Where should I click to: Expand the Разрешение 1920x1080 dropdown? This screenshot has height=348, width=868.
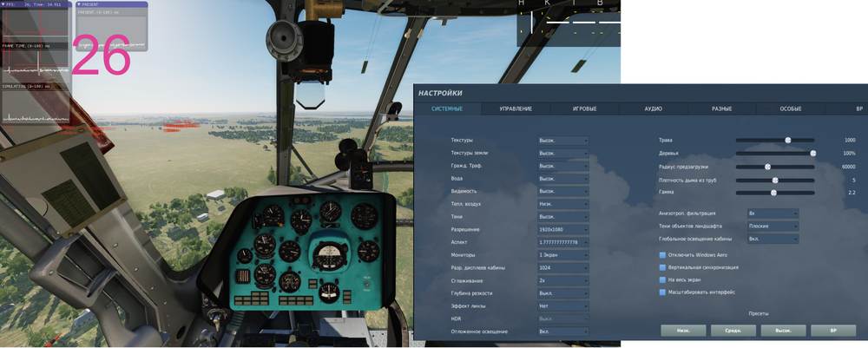click(563, 230)
